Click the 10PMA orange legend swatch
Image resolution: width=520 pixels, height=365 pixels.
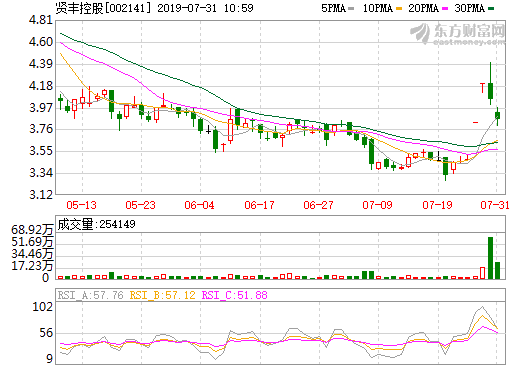(399, 8)
